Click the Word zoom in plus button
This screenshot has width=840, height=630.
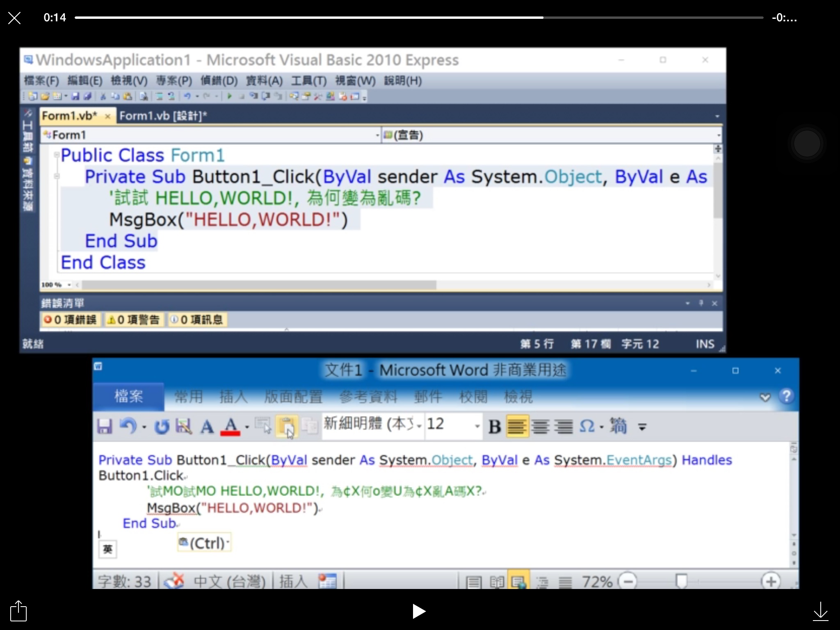(771, 582)
